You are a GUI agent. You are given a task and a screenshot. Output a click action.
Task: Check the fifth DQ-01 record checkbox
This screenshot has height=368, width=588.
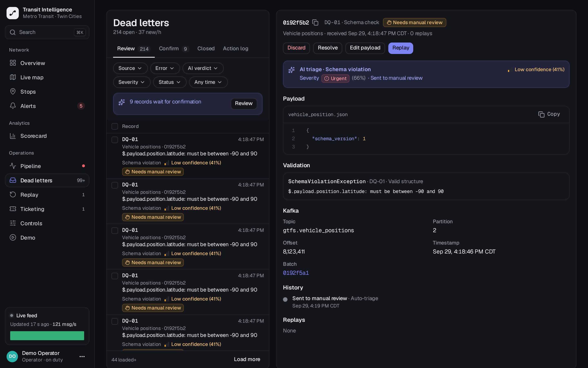[x=115, y=321]
